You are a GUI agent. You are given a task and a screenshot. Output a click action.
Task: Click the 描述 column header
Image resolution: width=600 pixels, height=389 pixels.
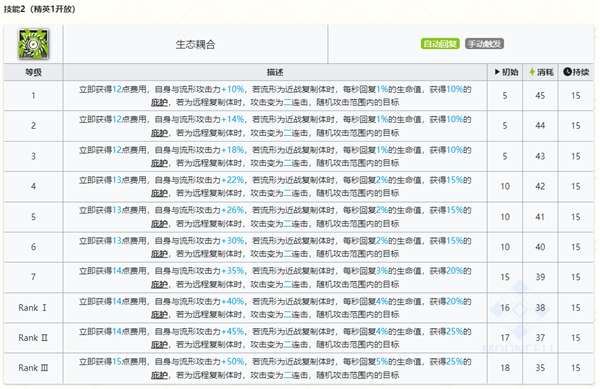point(275,72)
